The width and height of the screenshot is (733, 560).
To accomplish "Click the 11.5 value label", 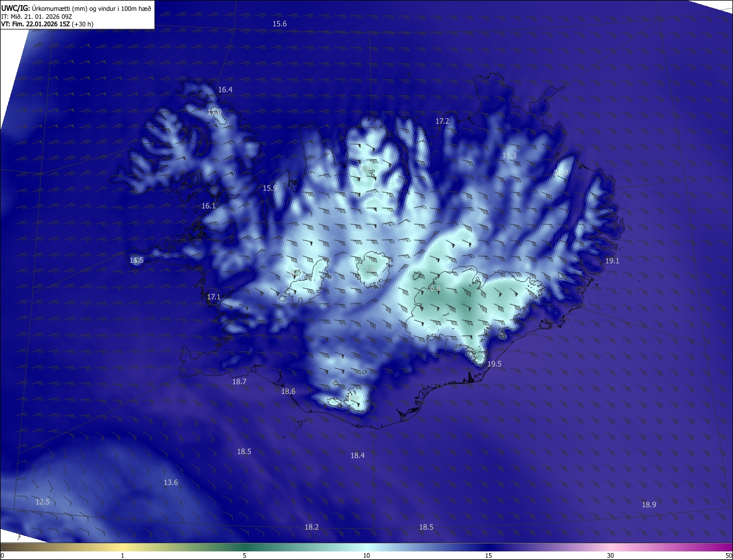I will [x=136, y=260].
